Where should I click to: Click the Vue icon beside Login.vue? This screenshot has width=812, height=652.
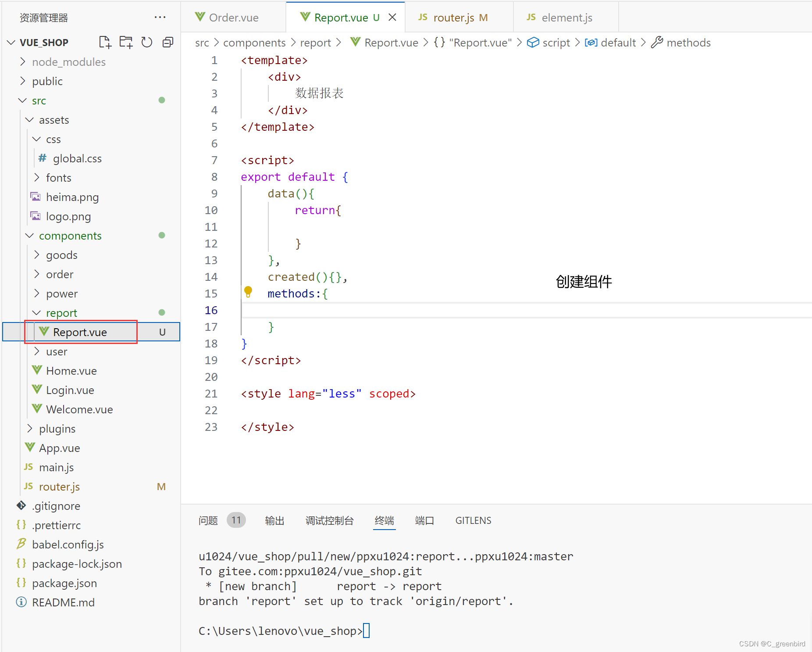coord(37,390)
